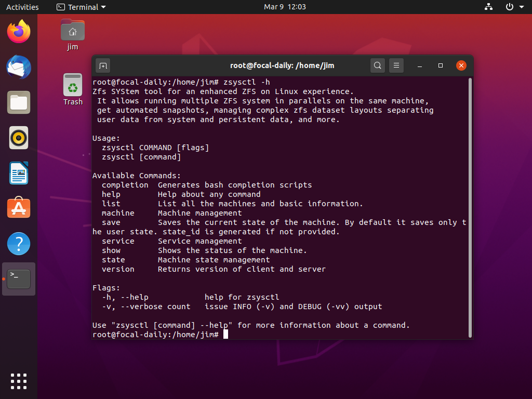Open Thunderbird mail from the dock

pos(18,67)
